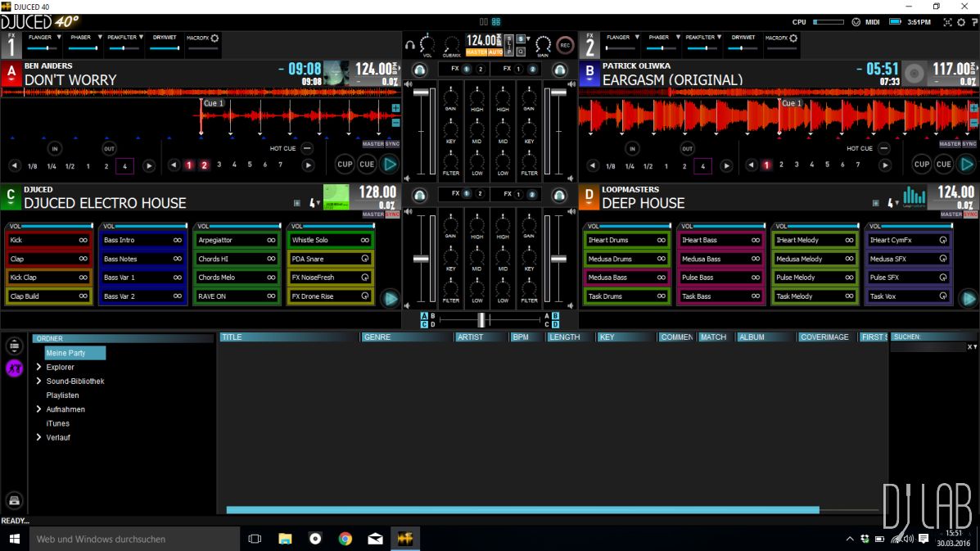This screenshot has height=551, width=980.
Task: Start sampler deck C playback
Action: coord(391,298)
